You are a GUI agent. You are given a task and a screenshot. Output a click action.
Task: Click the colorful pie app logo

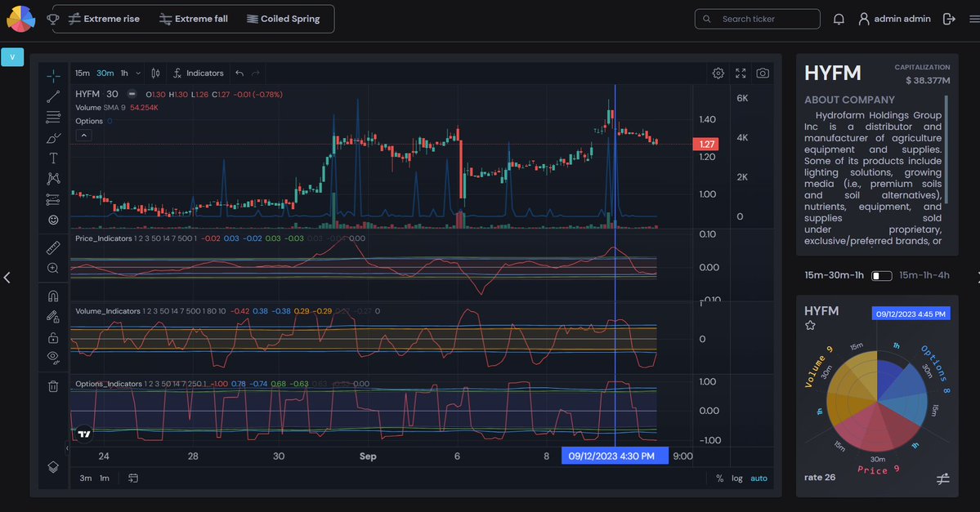(20, 19)
